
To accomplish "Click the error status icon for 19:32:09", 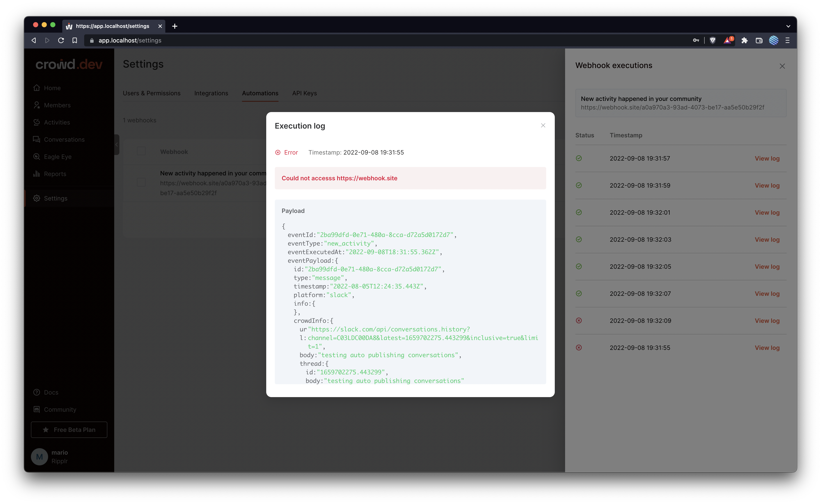I will 579,321.
